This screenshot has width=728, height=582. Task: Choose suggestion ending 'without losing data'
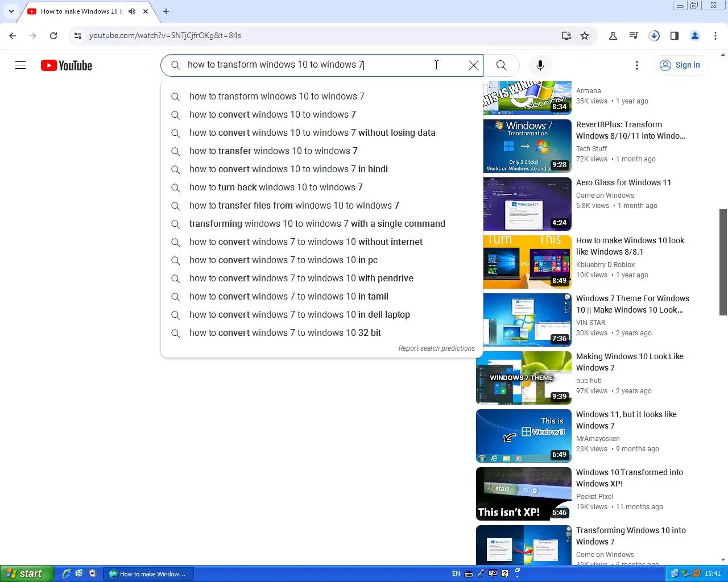(322, 133)
